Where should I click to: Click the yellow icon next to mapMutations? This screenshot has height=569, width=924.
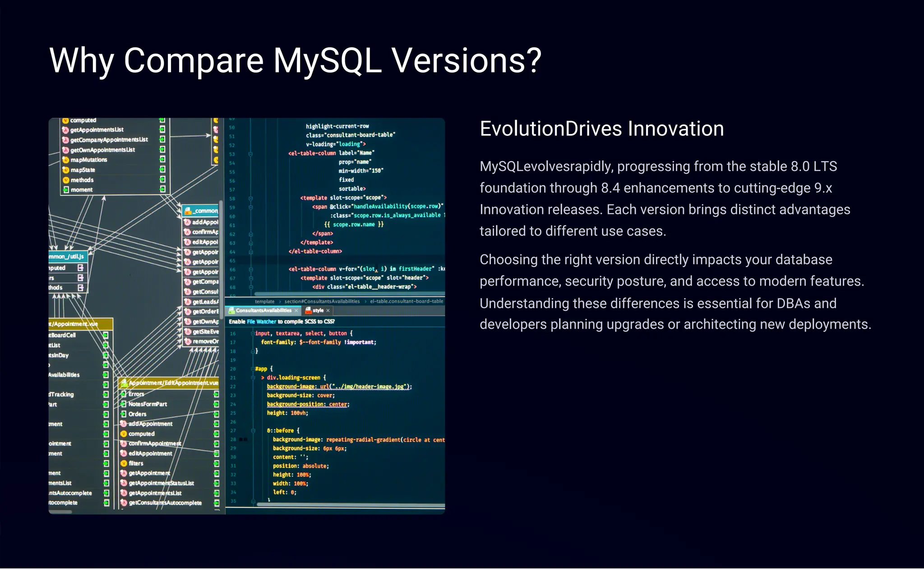(66, 160)
